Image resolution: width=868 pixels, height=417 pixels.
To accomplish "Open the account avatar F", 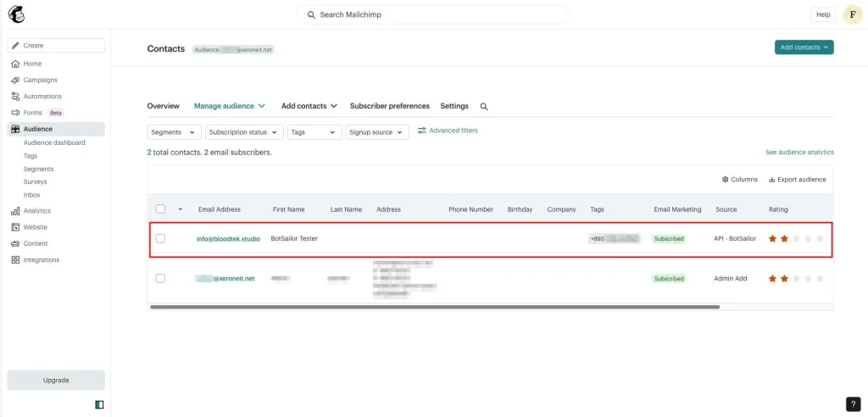I will [x=852, y=15].
